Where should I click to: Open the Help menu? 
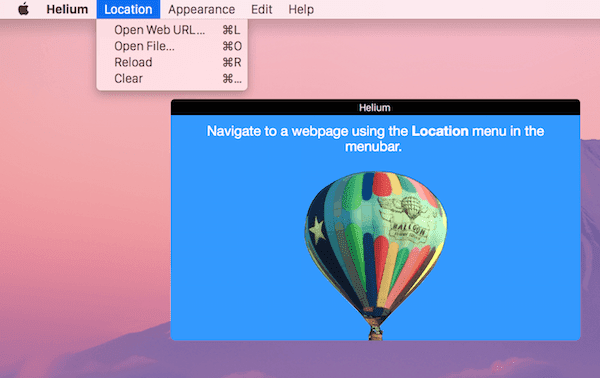[301, 9]
